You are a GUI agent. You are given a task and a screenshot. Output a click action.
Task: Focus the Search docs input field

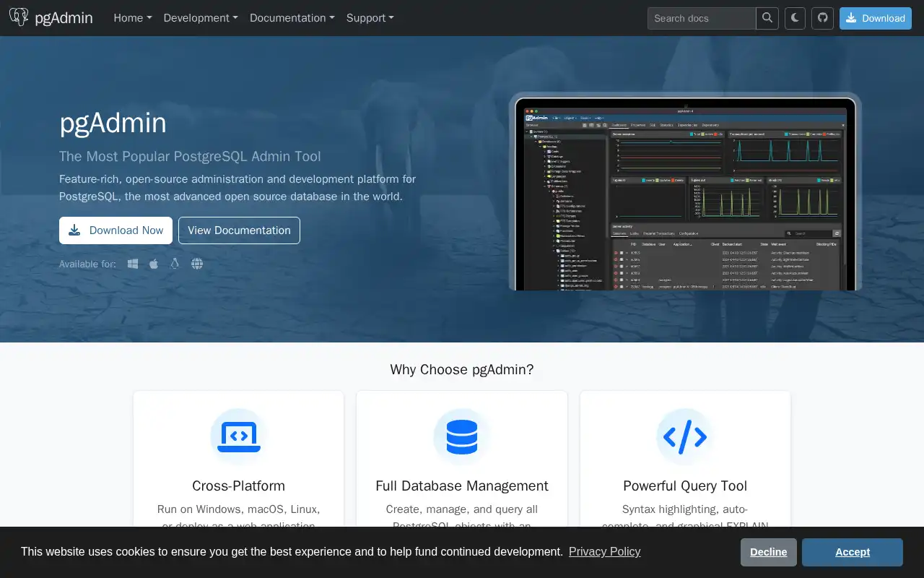pyautogui.click(x=702, y=18)
